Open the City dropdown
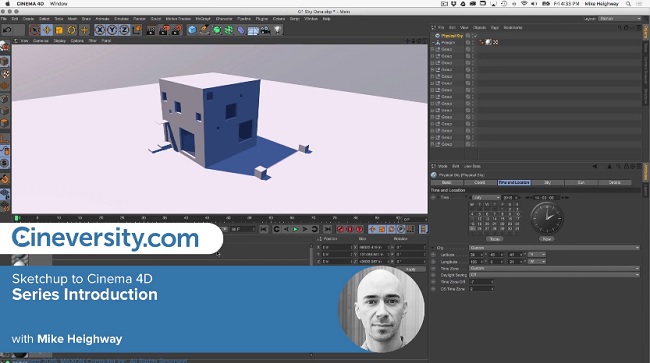This screenshot has width=650, height=363. pos(554,248)
